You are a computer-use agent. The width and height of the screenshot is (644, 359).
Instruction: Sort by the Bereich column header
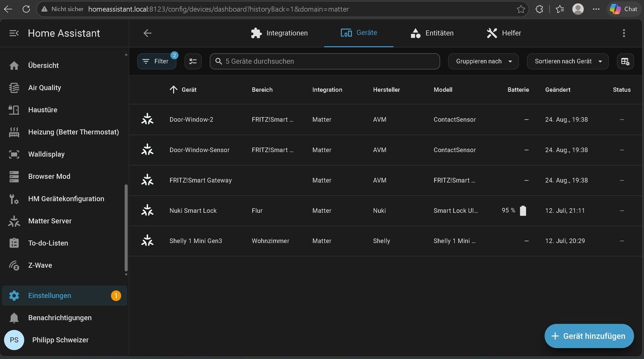pos(262,90)
